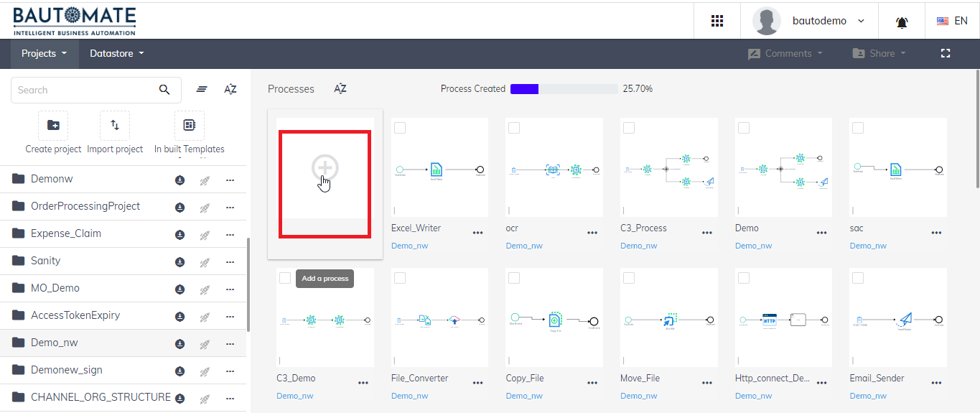
Task: Click the Import project icon
Action: pos(115,126)
